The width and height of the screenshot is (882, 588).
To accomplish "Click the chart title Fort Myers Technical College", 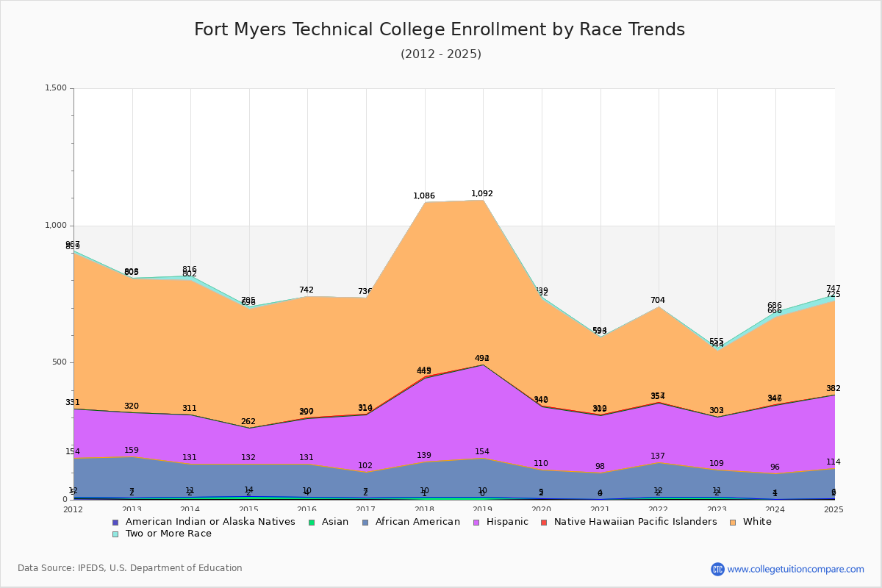I will pyautogui.click(x=440, y=29).
